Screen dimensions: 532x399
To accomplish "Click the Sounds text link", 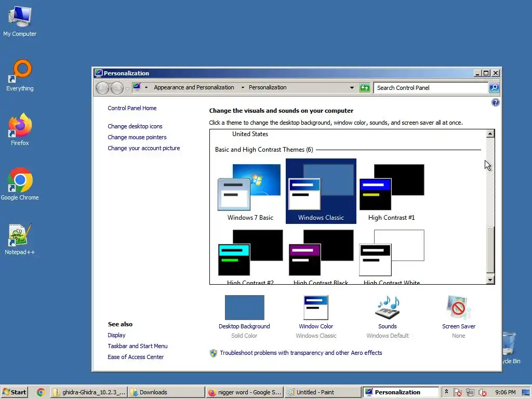I will pyautogui.click(x=388, y=326).
